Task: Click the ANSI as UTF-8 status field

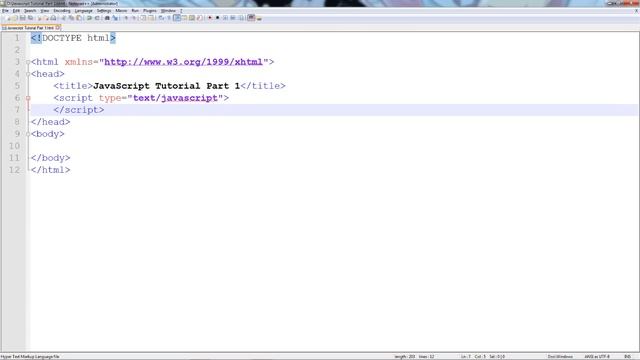Action: tap(597, 357)
